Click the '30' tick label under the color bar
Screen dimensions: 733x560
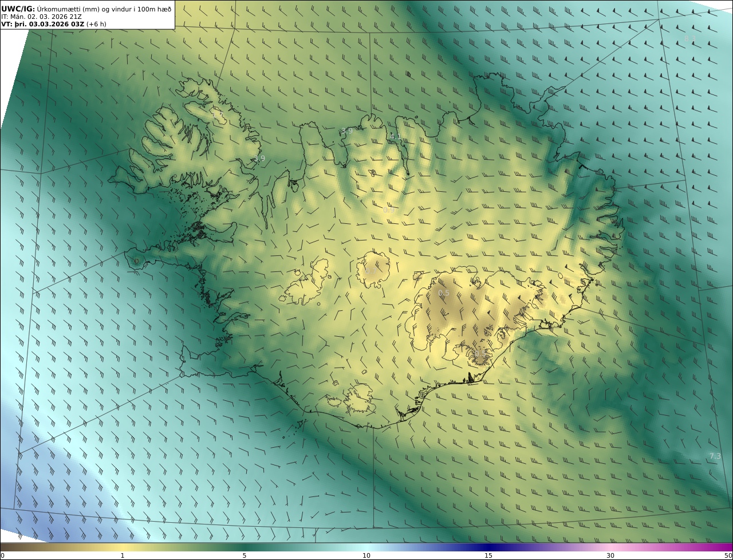pos(610,555)
